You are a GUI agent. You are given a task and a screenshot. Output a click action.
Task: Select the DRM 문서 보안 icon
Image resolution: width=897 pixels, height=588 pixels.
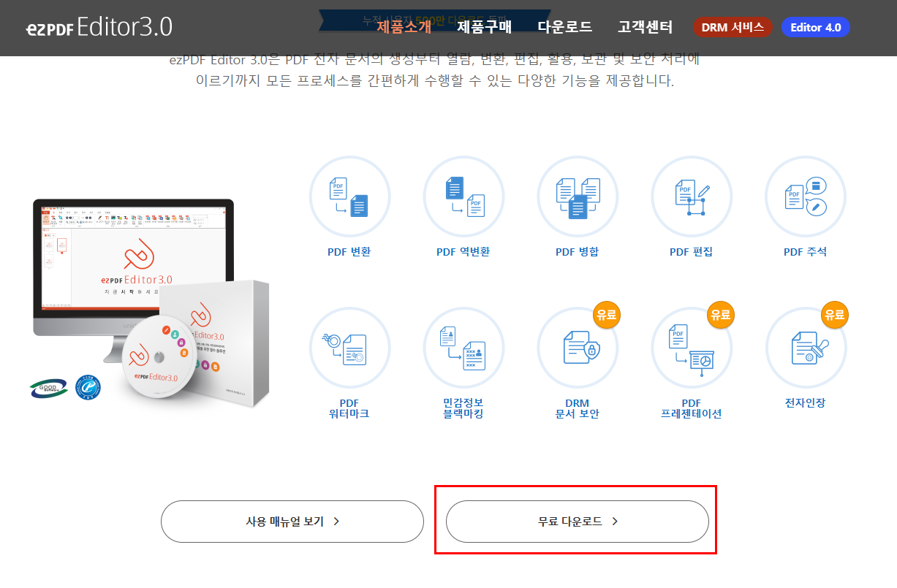[x=578, y=348]
